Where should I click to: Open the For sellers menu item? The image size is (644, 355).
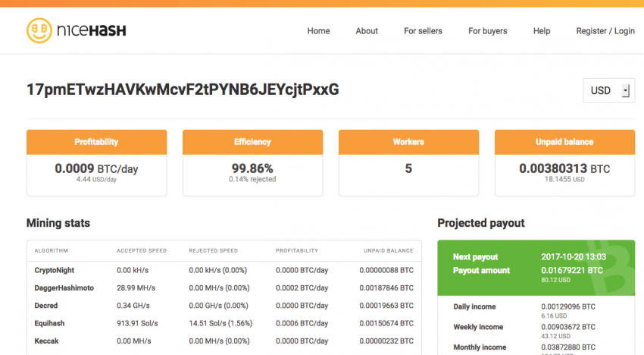[x=423, y=31]
